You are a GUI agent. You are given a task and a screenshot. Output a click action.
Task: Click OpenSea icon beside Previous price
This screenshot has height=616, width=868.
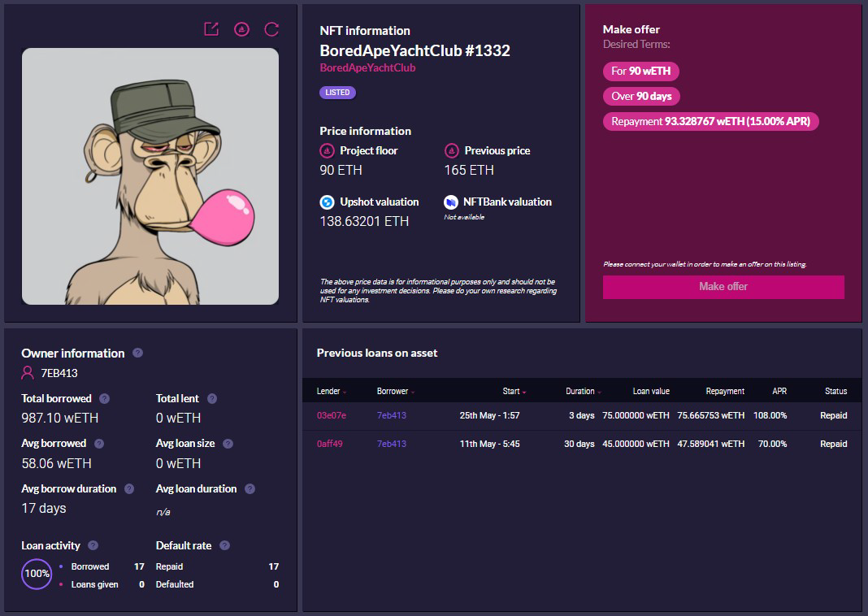452,150
